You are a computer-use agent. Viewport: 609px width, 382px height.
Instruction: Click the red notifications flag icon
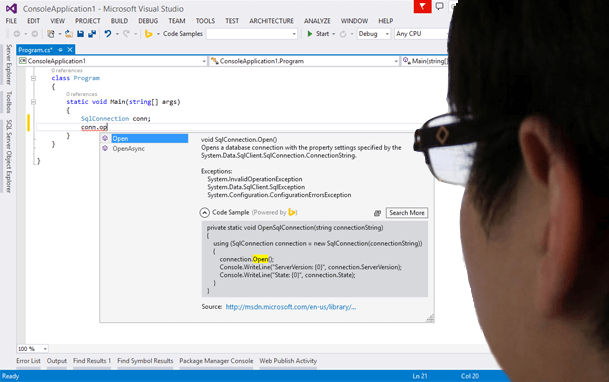(x=422, y=6)
